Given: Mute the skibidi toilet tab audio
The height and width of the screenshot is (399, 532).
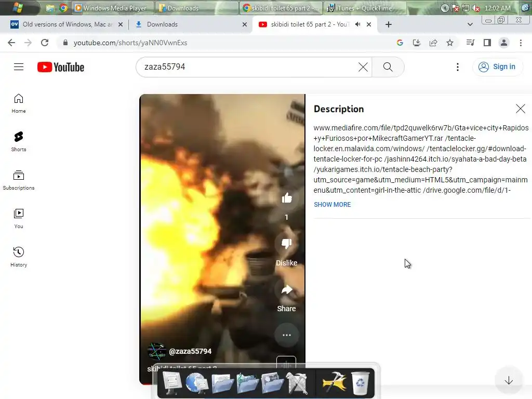Looking at the screenshot, I should [x=357, y=24].
